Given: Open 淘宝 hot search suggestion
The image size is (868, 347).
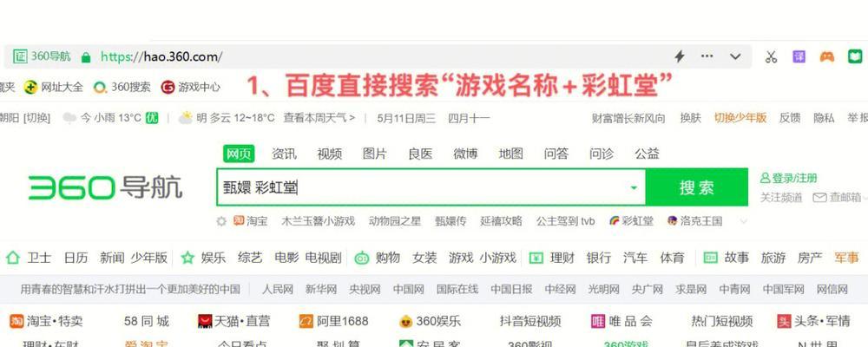Looking at the screenshot, I should pyautogui.click(x=251, y=221).
